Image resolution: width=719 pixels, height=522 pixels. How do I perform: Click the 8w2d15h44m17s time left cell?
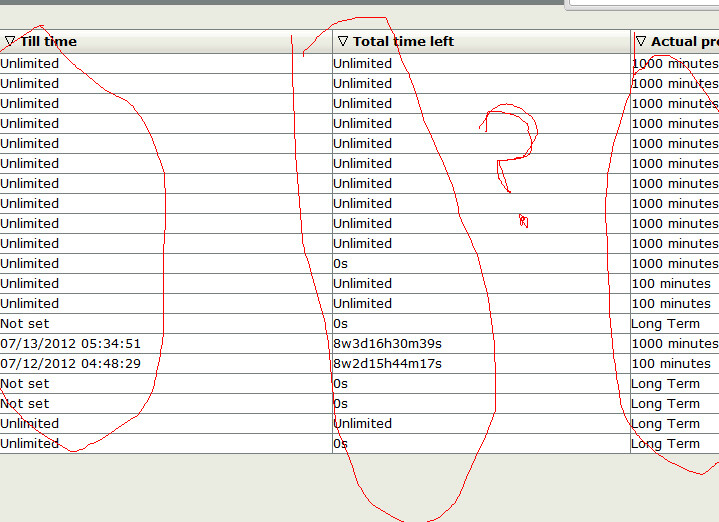(481, 364)
